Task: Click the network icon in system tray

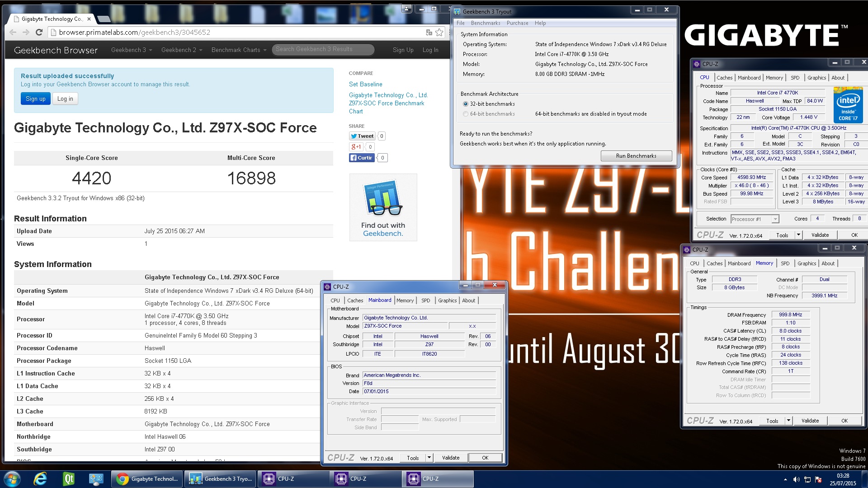Action: tap(807, 479)
